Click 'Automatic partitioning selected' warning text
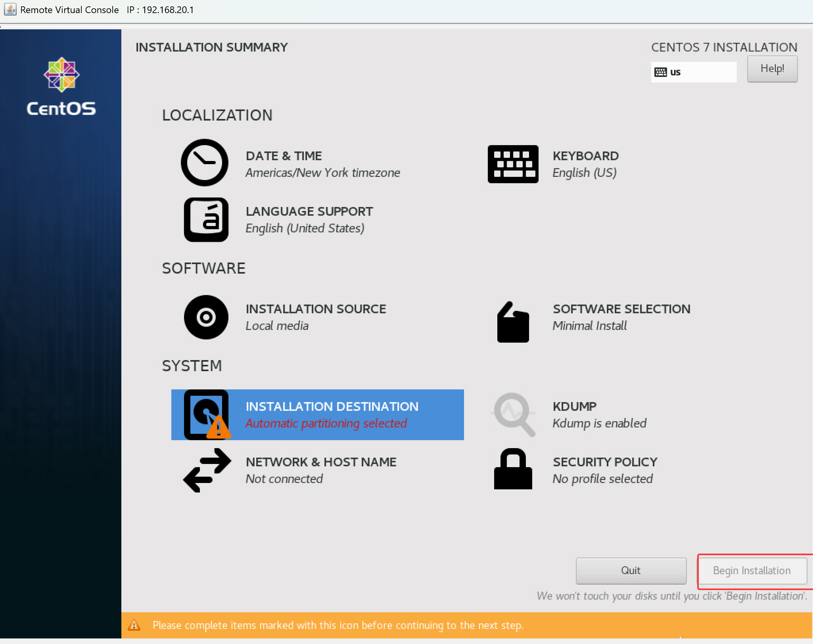813x644 pixels. tap(326, 423)
